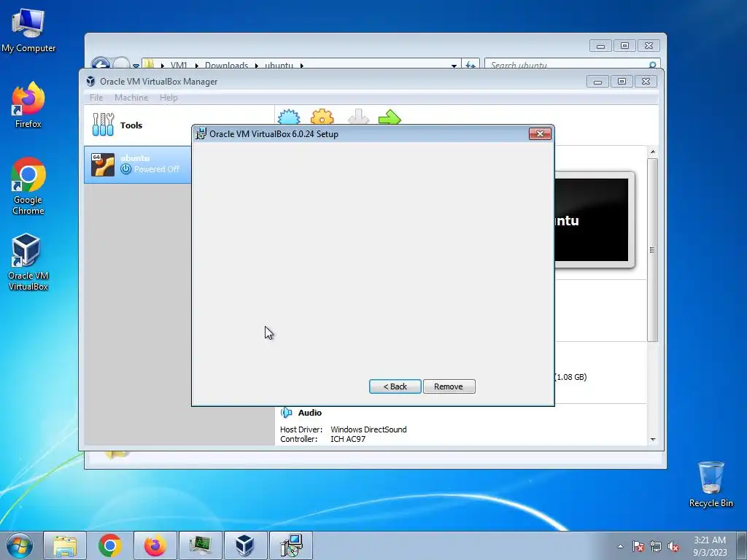Show hidden tray icons arrow
The height and width of the screenshot is (560, 747).
pyautogui.click(x=620, y=546)
